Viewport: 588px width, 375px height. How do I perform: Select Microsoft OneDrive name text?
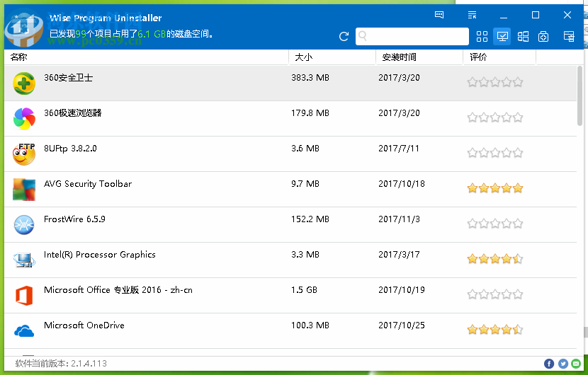pyautogui.click(x=84, y=325)
